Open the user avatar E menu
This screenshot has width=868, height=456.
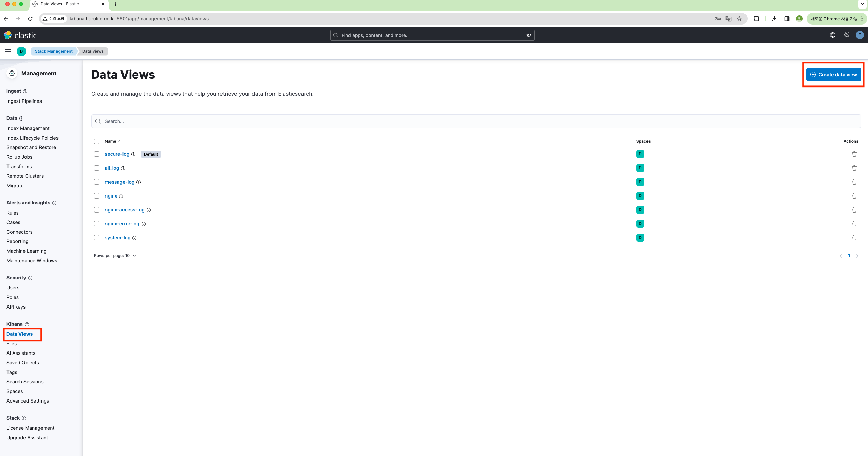pyautogui.click(x=859, y=35)
